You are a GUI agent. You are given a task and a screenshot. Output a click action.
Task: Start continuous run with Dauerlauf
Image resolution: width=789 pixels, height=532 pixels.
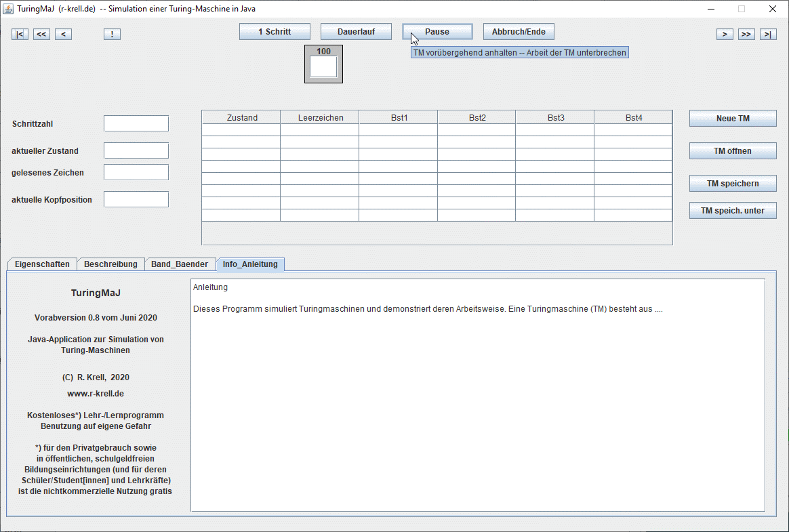[x=356, y=32]
